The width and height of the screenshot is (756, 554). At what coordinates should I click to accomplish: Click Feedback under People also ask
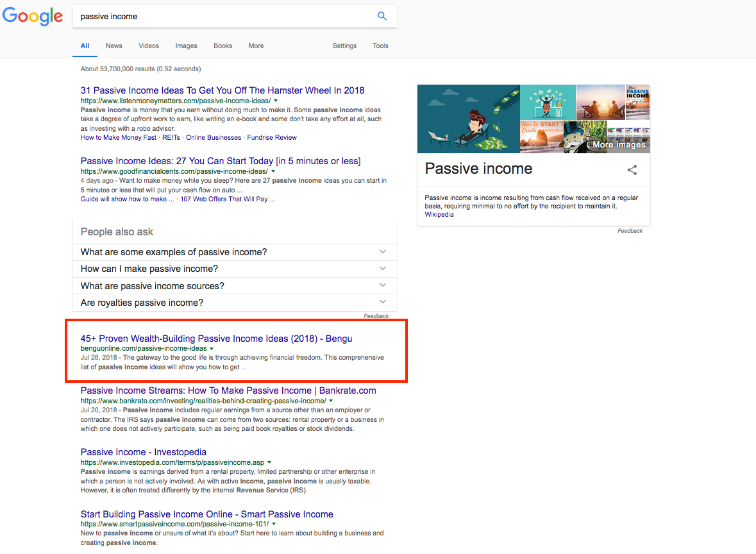tap(376, 316)
